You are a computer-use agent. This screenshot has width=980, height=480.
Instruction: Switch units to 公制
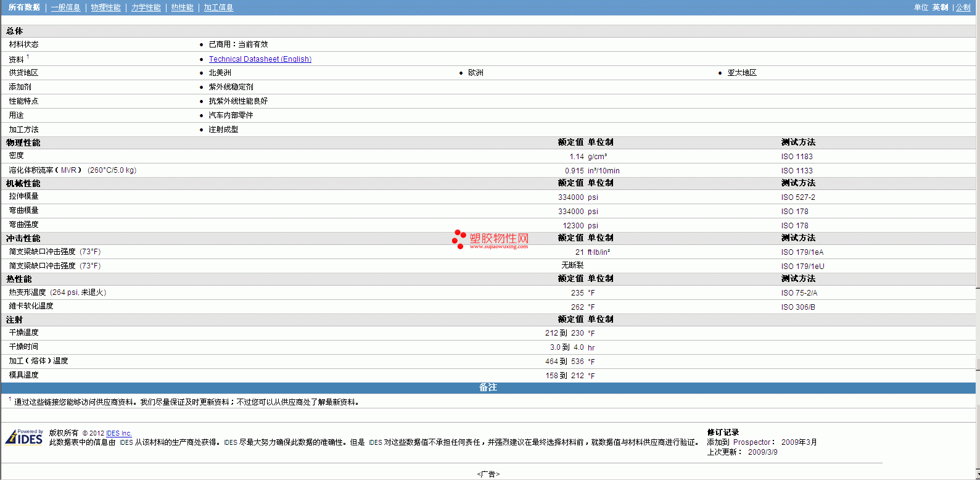pyautogui.click(x=963, y=7)
